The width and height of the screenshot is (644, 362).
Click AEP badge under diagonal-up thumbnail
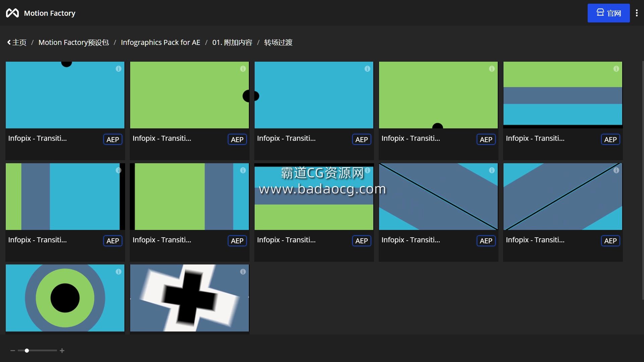point(610,241)
